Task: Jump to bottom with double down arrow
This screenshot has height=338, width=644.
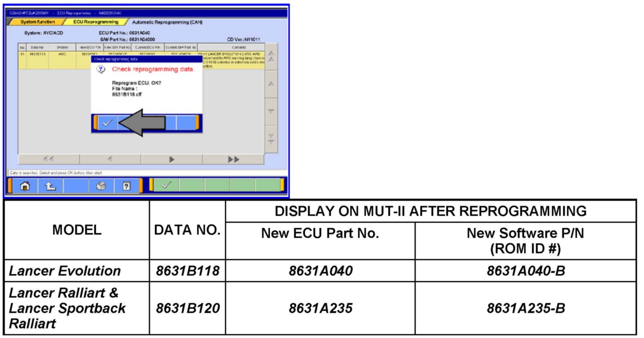Action: pos(271,139)
